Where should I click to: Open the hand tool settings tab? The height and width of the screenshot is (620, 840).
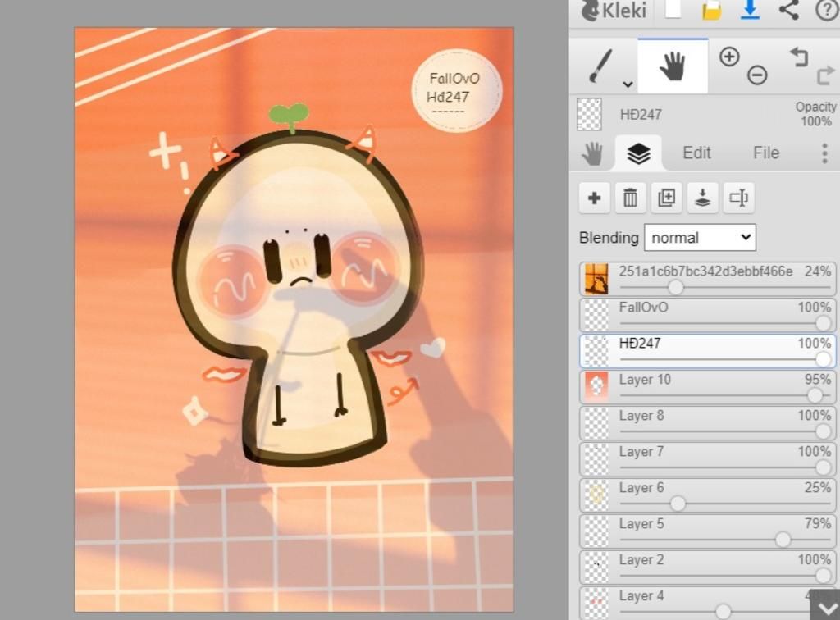point(592,153)
